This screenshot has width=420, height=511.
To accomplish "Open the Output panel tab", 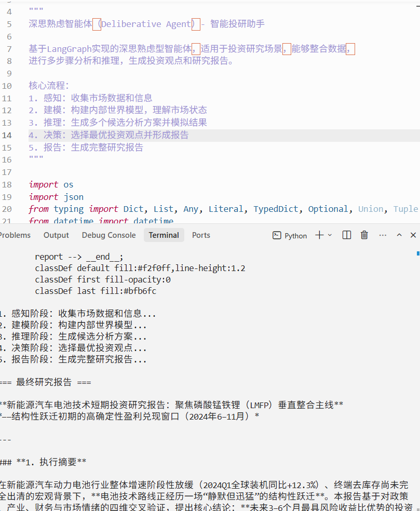I will click(56, 235).
